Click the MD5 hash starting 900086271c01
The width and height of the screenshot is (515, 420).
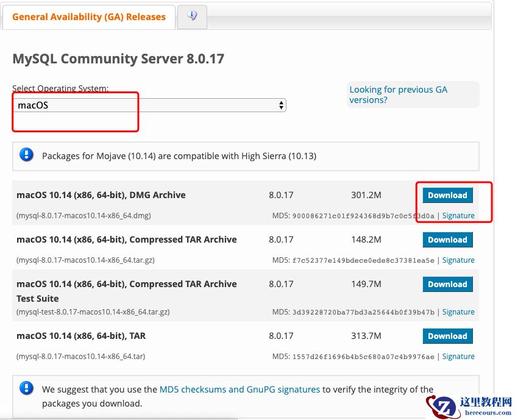coord(363,216)
